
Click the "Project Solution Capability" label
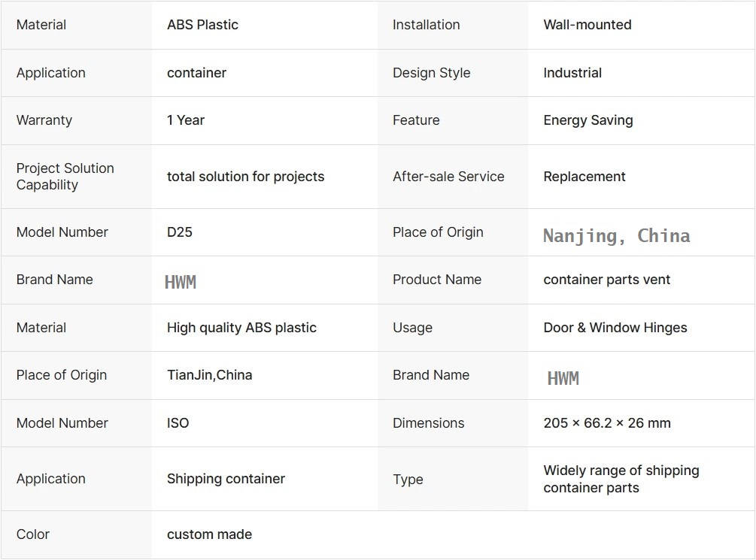[65, 177]
